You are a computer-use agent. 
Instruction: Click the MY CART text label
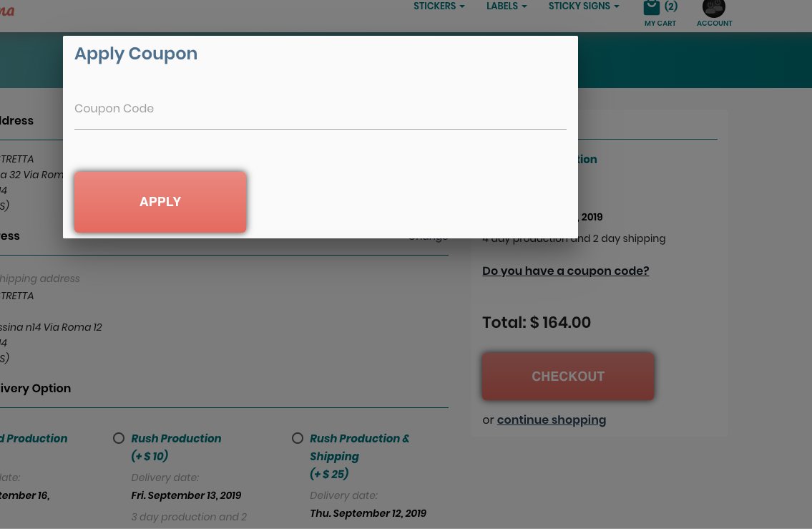click(660, 24)
